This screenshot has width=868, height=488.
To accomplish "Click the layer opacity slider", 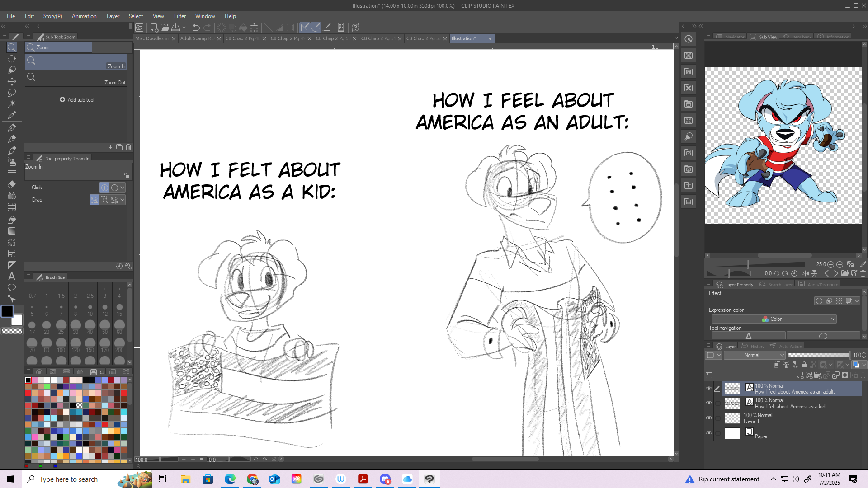I will (818, 355).
